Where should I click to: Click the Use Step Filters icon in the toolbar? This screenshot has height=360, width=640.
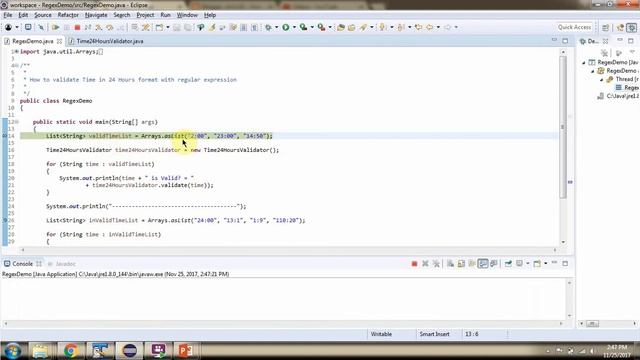click(x=146, y=27)
